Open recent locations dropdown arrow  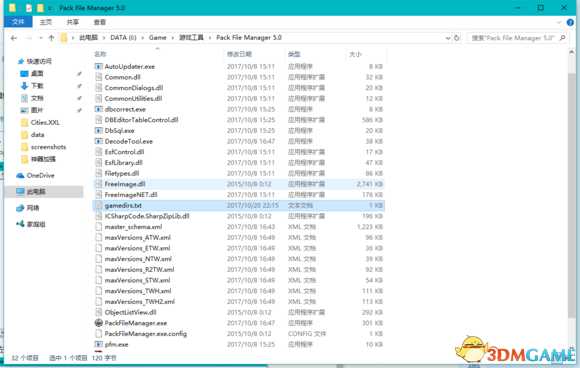click(41, 38)
